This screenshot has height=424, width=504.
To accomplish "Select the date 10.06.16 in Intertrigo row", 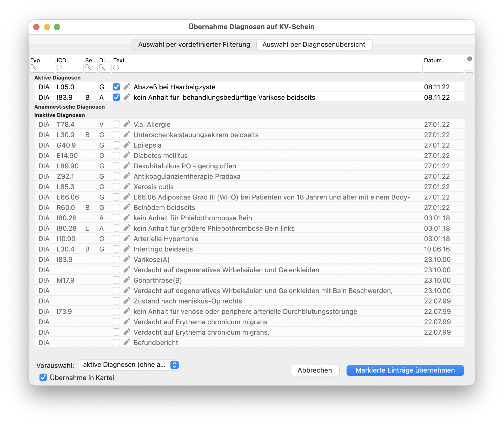I will [x=437, y=249].
